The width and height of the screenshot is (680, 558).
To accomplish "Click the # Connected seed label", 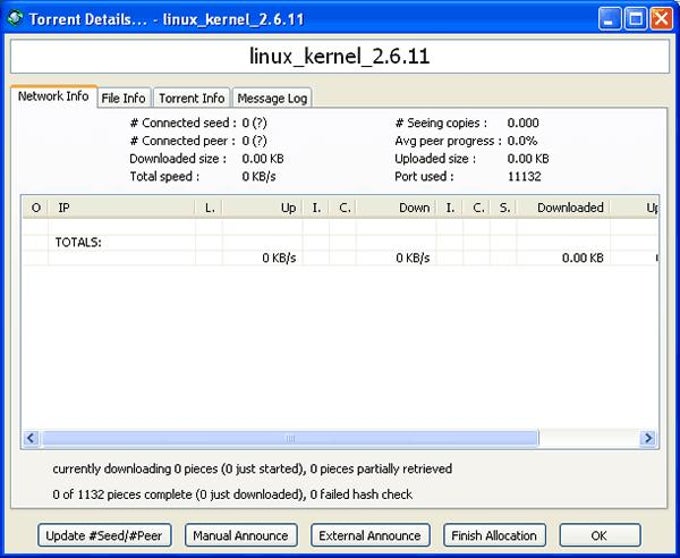I will click(x=183, y=123).
